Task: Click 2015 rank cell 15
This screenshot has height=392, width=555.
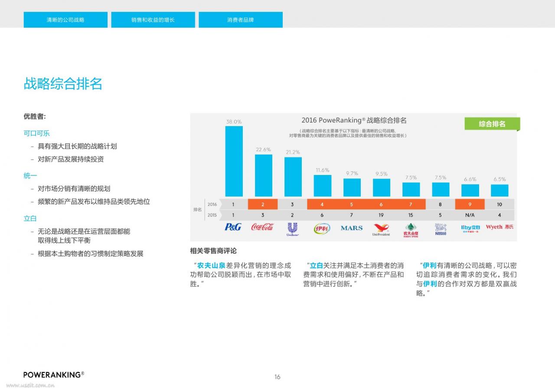Action: pos(411,215)
